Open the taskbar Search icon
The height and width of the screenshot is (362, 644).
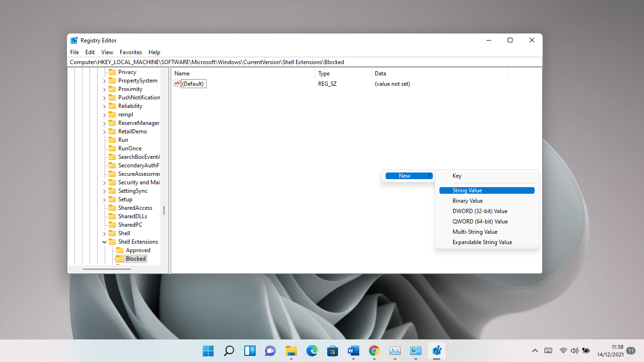(x=229, y=351)
